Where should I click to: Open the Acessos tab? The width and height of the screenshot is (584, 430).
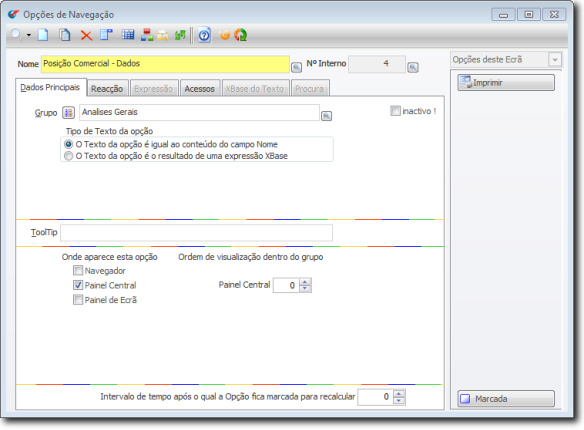coord(200,89)
